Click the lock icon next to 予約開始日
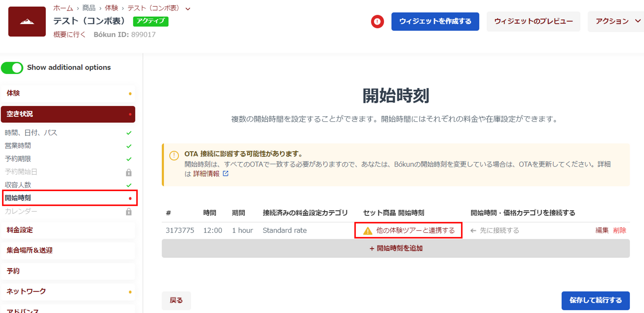The height and width of the screenshot is (313, 644). pyautogui.click(x=128, y=172)
